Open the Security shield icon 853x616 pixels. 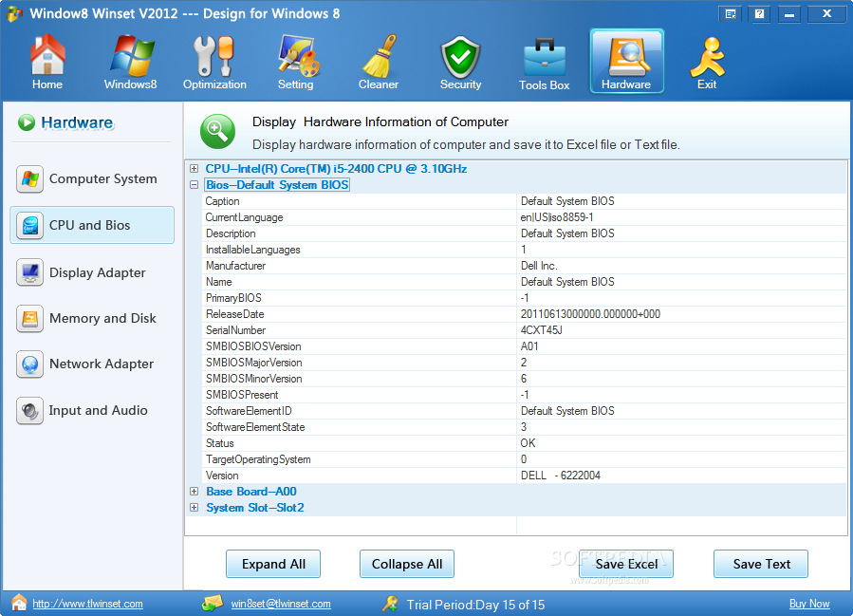point(461,57)
